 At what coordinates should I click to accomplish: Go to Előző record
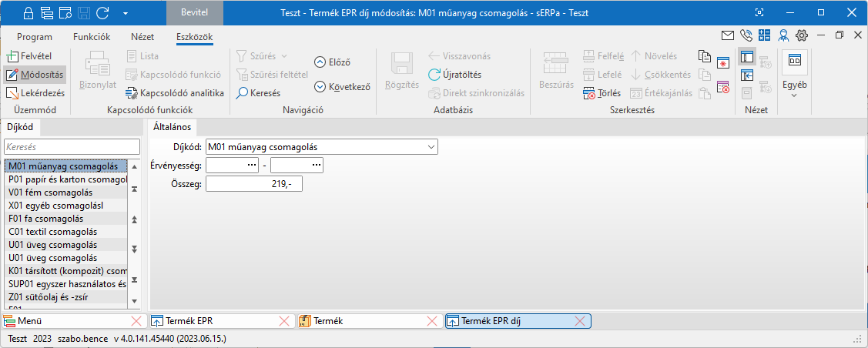coord(332,62)
